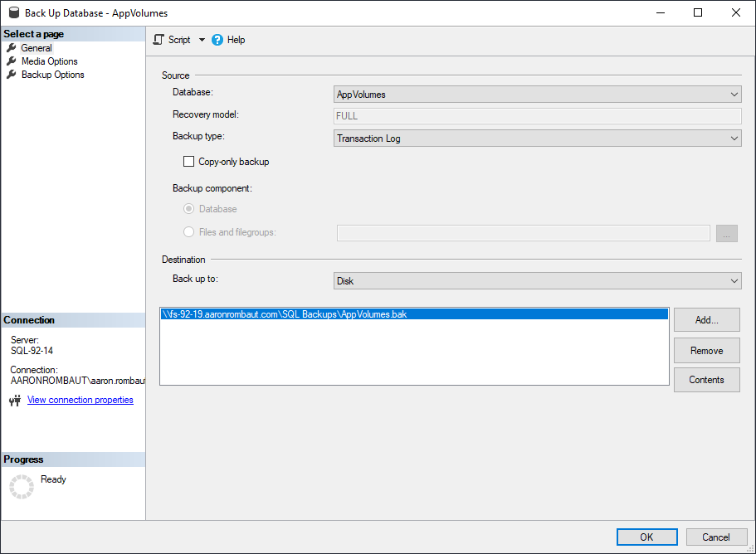Image resolution: width=756 pixels, height=554 pixels.
Task: Expand the Backup type Transaction Log dropdown
Action: tap(537, 138)
